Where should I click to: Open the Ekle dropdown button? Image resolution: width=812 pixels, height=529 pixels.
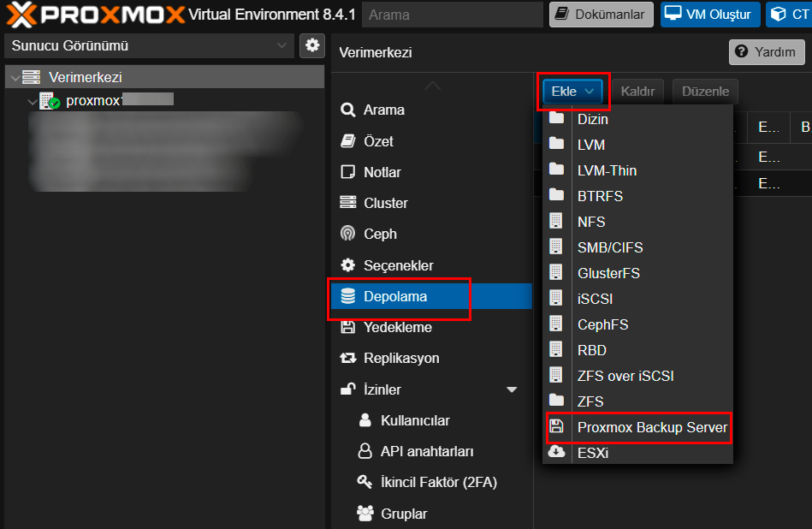pyautogui.click(x=572, y=91)
